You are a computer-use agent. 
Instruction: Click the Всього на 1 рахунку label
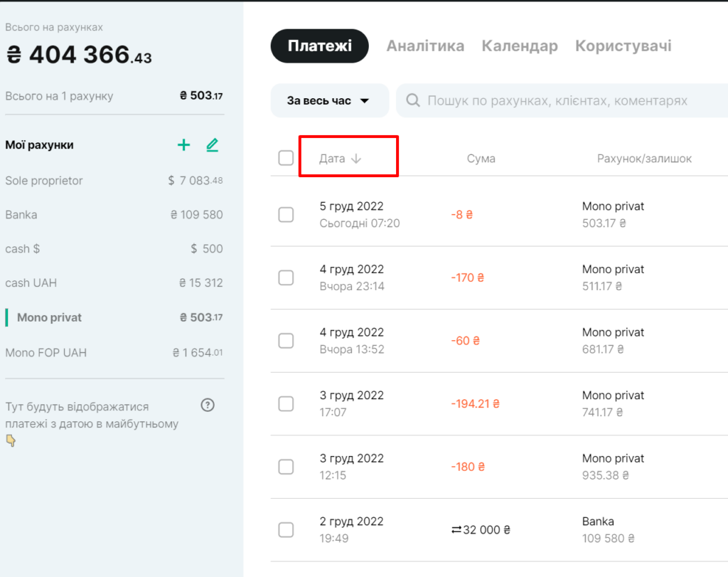pyautogui.click(x=59, y=96)
